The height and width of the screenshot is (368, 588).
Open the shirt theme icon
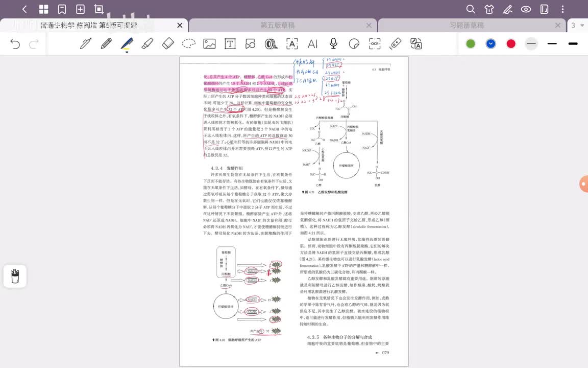(489, 9)
